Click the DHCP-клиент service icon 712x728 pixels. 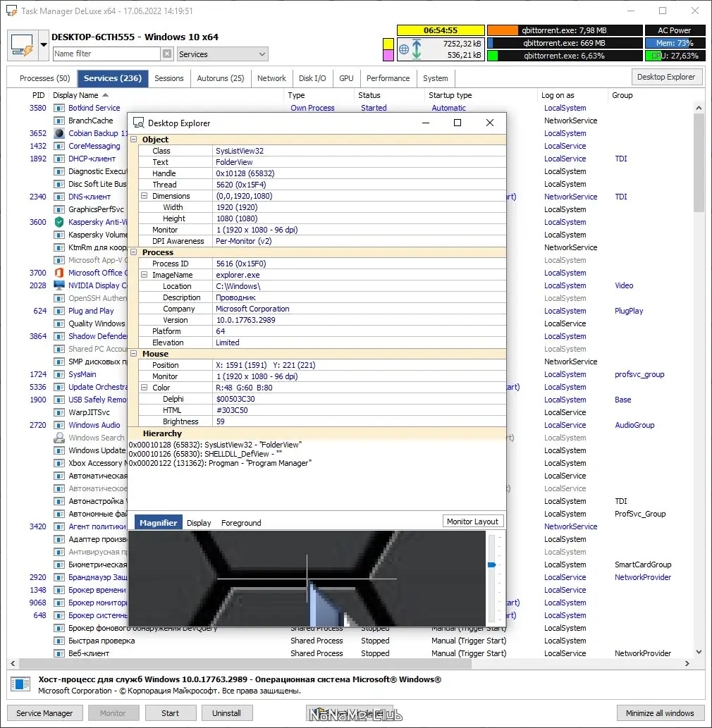click(59, 159)
